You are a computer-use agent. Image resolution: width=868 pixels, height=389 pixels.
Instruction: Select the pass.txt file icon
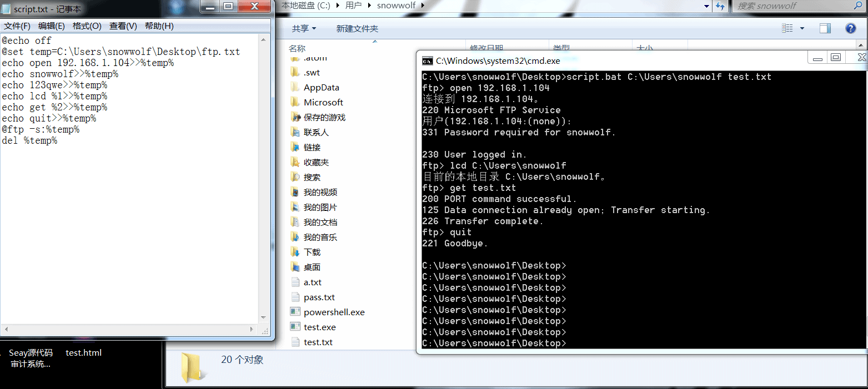pos(295,297)
